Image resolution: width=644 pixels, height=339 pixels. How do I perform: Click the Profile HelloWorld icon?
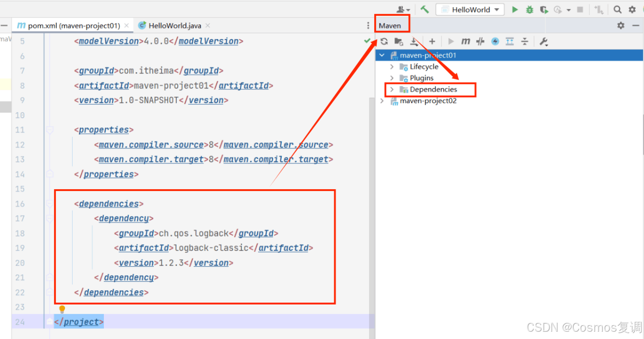[557, 9]
